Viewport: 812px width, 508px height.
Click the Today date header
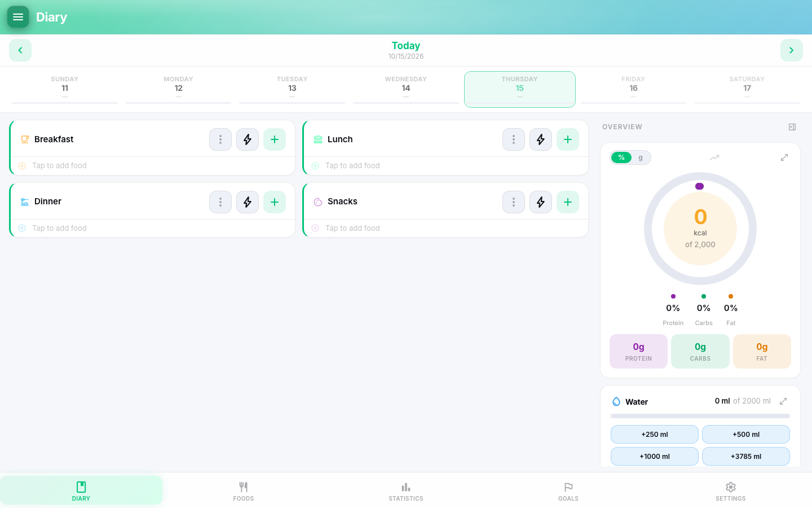click(406, 50)
